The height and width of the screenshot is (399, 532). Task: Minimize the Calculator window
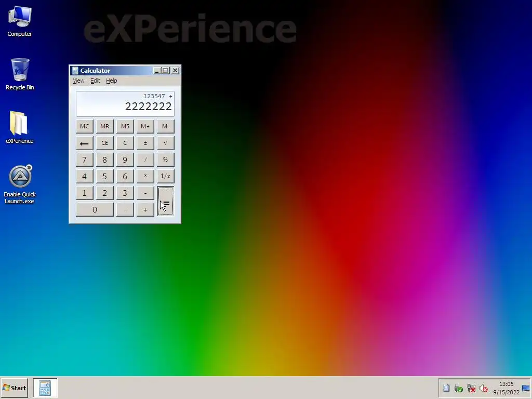[156, 71]
